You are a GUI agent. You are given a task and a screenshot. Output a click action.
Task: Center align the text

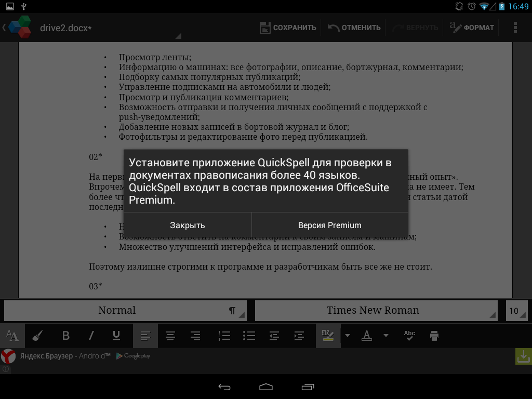170,336
